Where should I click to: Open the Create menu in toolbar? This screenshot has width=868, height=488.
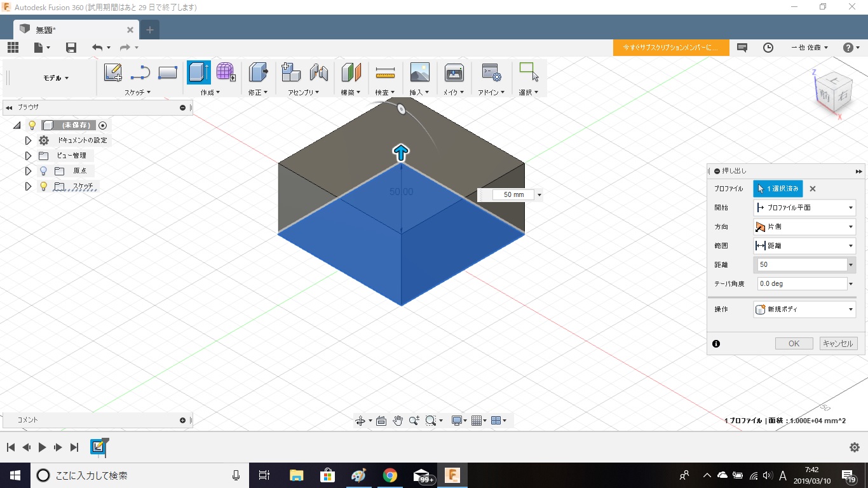pyautogui.click(x=210, y=92)
